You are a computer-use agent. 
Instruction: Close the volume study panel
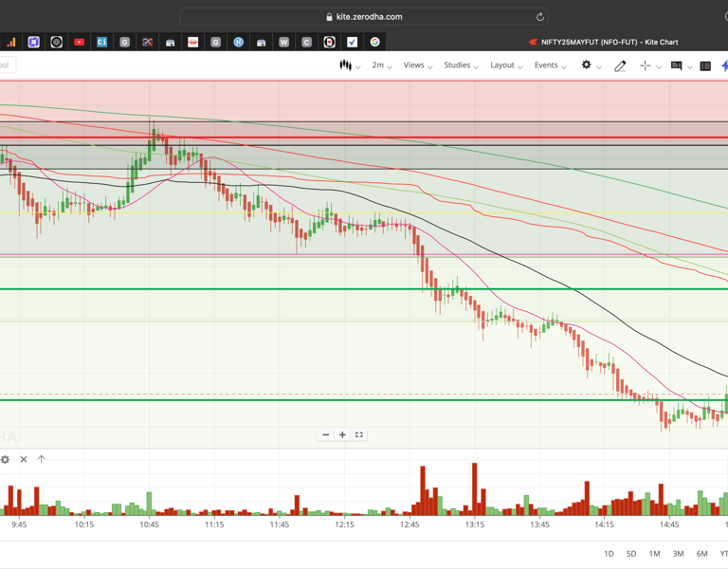click(x=24, y=459)
